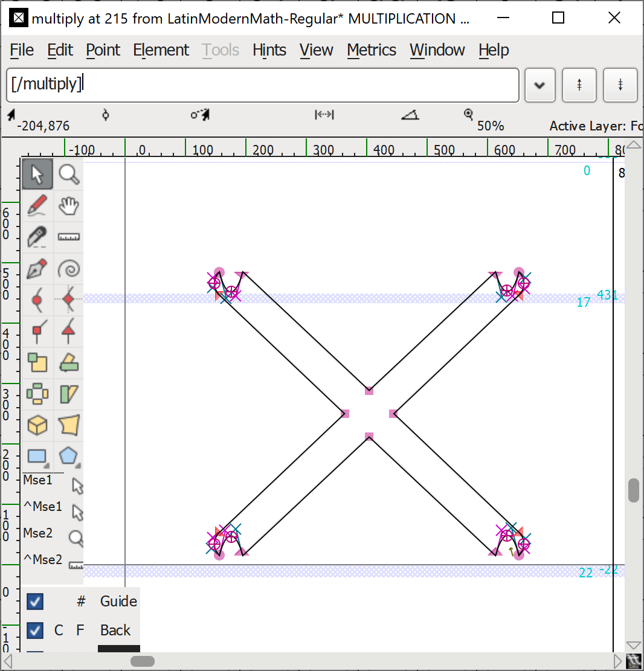Viewport: 644px width, 671px height.
Task: Open the word list dropdown arrow
Action: tap(539, 85)
